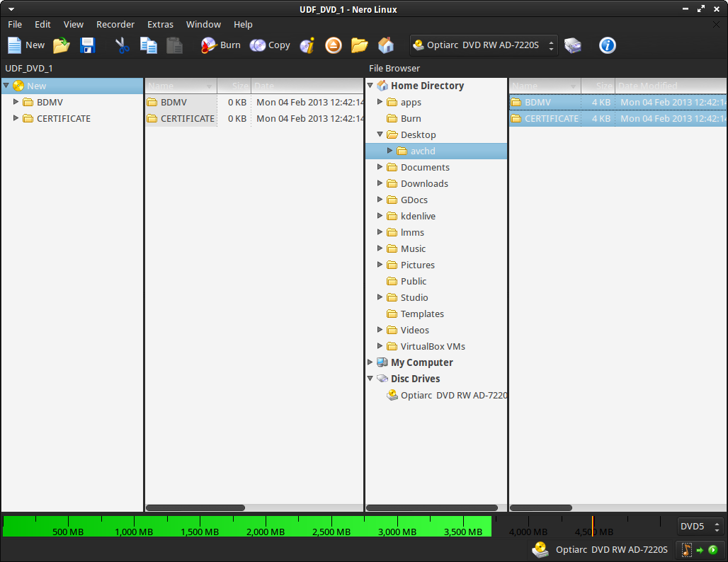Viewport: 728px width, 562px height.
Task: Sort compilation list by the Name column header
Action: click(x=181, y=86)
